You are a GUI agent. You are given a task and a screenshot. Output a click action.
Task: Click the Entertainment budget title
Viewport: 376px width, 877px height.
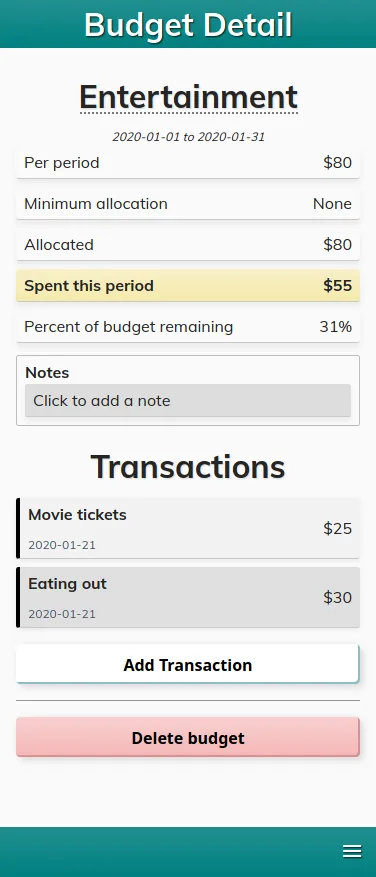click(188, 97)
